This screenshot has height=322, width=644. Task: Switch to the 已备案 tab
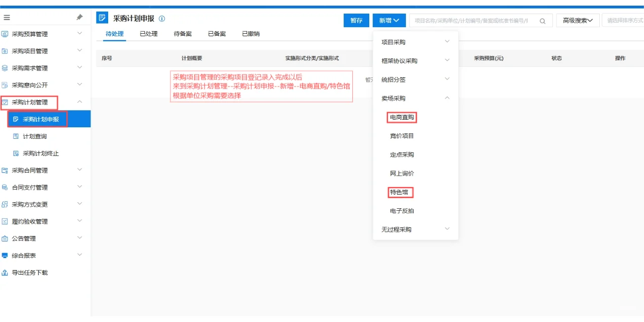[217, 34]
